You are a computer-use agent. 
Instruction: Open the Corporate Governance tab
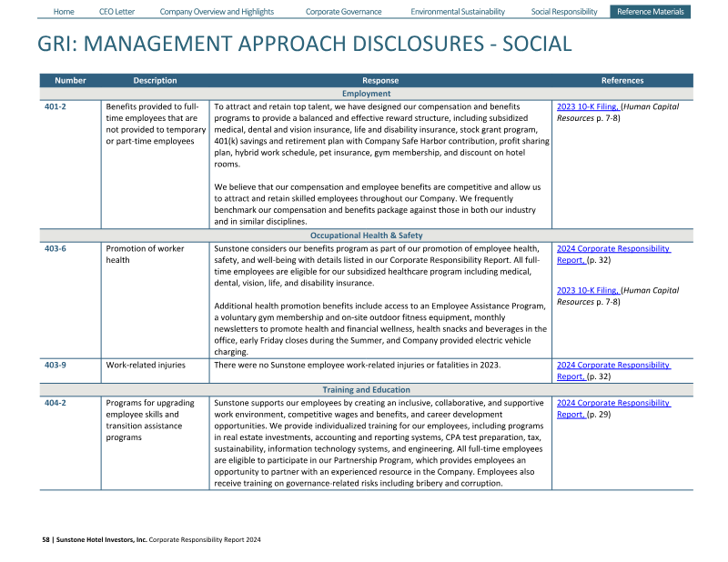[x=343, y=12]
